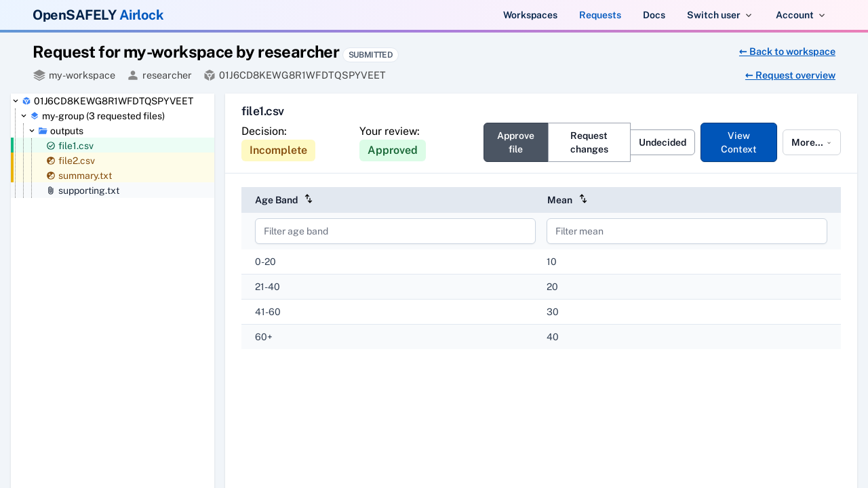This screenshot has height=488, width=868.
Task: Open the View Context panel
Action: pos(738,142)
